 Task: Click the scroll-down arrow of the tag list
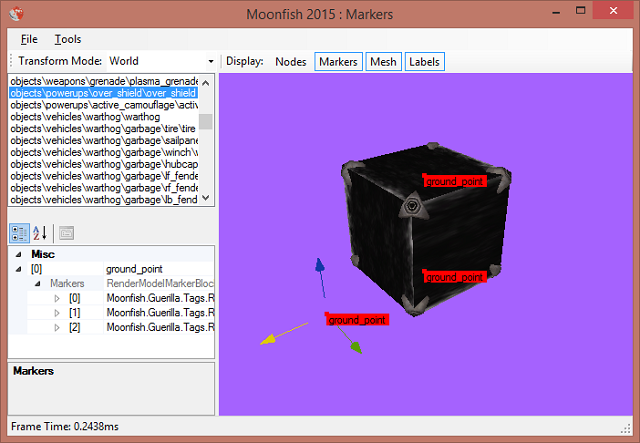tap(205, 198)
